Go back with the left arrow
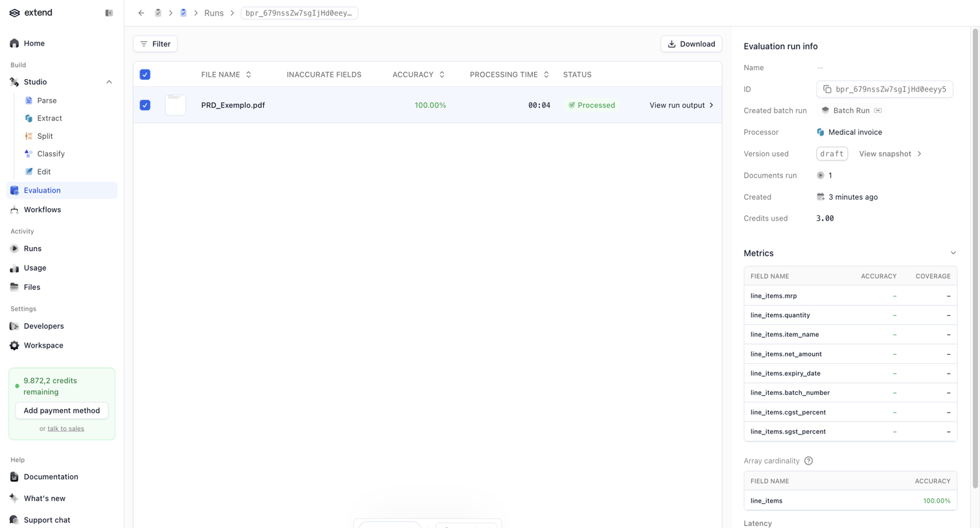980x528 pixels. point(141,13)
